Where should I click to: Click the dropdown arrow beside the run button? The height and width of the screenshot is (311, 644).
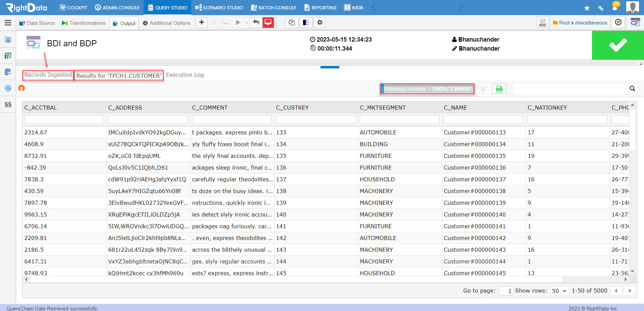point(246,22)
